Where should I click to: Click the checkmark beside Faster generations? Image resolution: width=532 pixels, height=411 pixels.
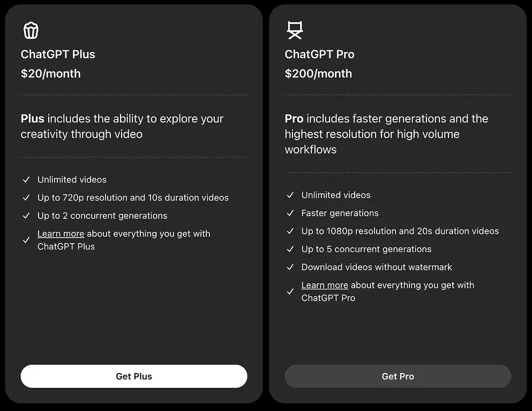pyautogui.click(x=290, y=213)
